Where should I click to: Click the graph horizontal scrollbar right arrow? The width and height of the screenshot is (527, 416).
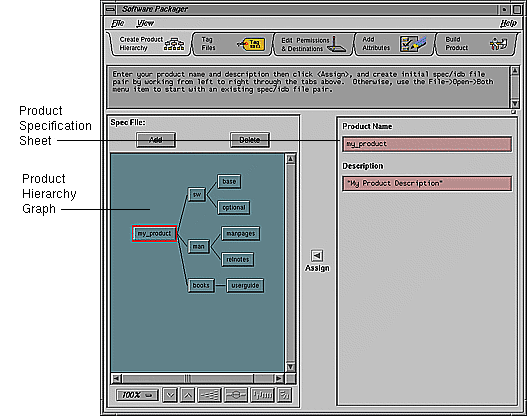279,379
